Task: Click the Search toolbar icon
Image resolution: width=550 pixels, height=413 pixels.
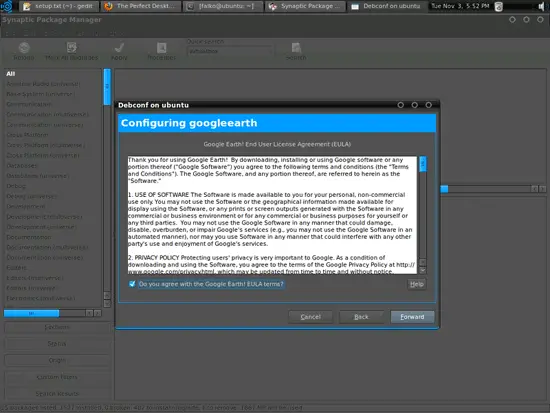Action: [x=296, y=47]
